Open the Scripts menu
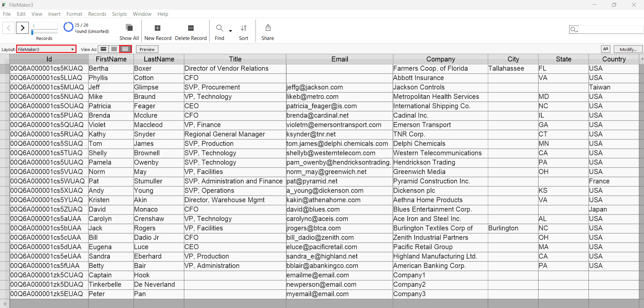This screenshot has width=644, height=308. coord(119,14)
